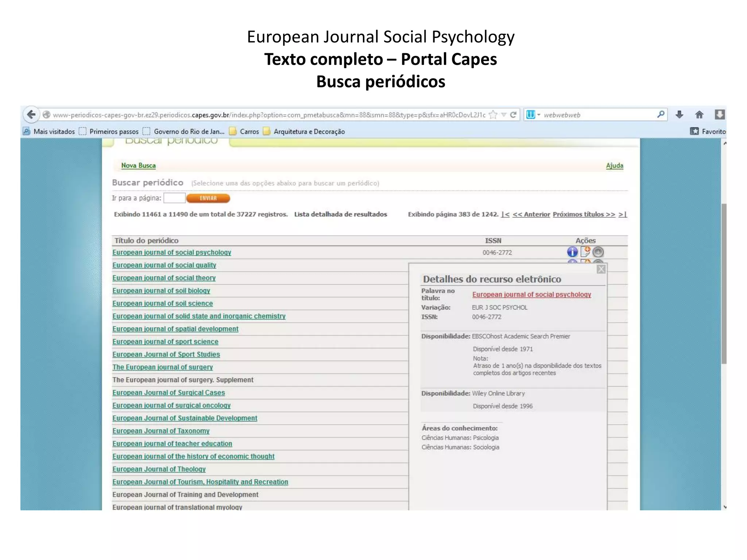Open European journal of surgical oncology
Viewport: 747px width, 560px height.
tap(171, 406)
